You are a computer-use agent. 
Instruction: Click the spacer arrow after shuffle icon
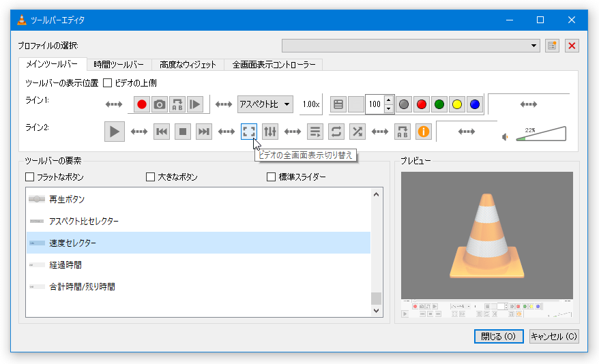pos(380,132)
